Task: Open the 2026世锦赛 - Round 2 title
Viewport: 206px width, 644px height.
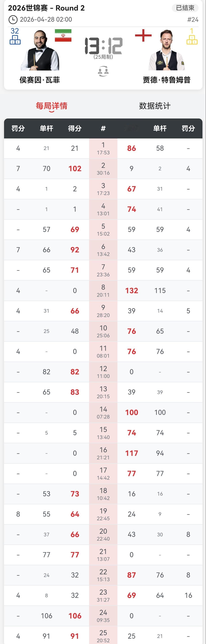Action: [46, 8]
